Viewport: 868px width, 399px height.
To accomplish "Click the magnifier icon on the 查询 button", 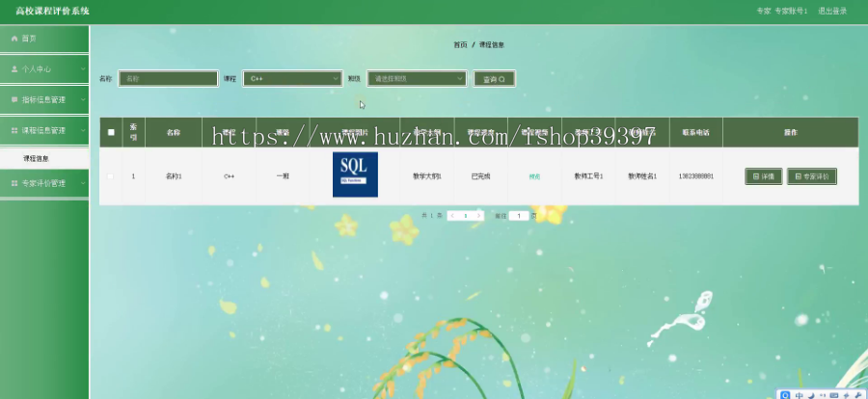I will point(502,79).
